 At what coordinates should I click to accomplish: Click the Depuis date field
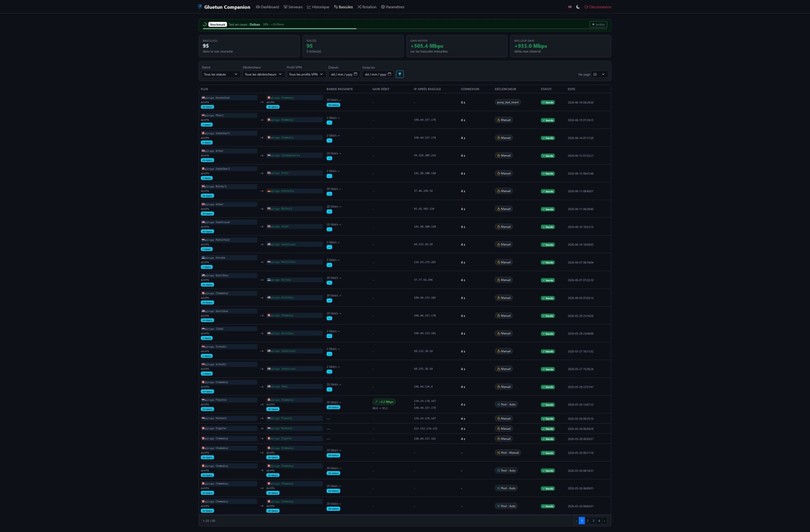(x=344, y=74)
